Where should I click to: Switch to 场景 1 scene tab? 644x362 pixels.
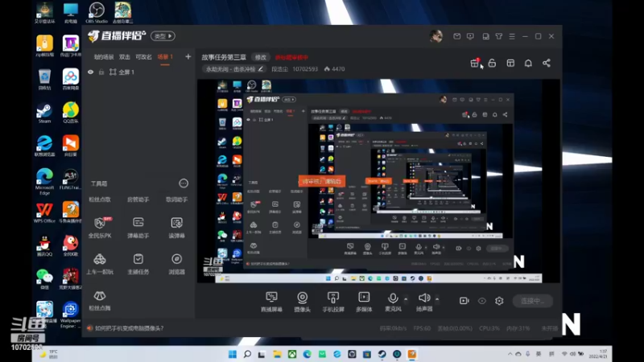[x=165, y=57]
